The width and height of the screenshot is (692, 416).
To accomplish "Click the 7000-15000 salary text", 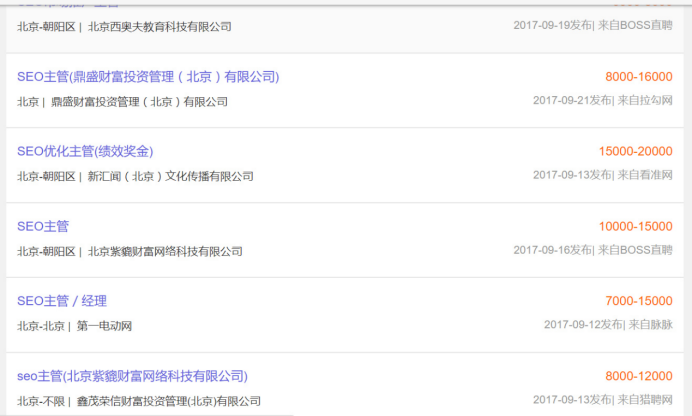I will 639,301.
